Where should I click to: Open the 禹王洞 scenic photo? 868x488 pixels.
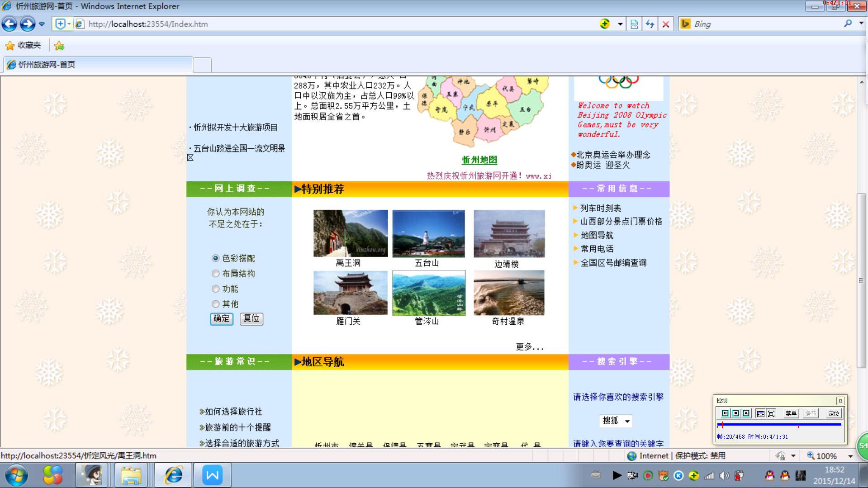click(351, 233)
